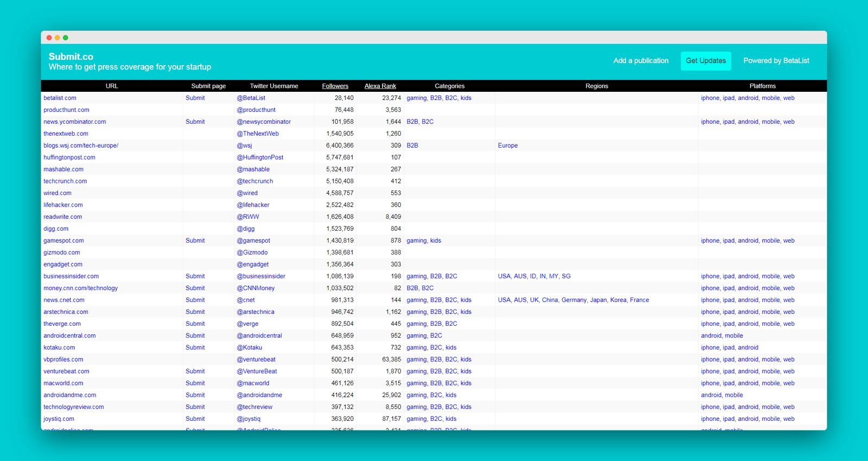Click the Get Updates button
This screenshot has width=868, height=461.
click(x=706, y=61)
